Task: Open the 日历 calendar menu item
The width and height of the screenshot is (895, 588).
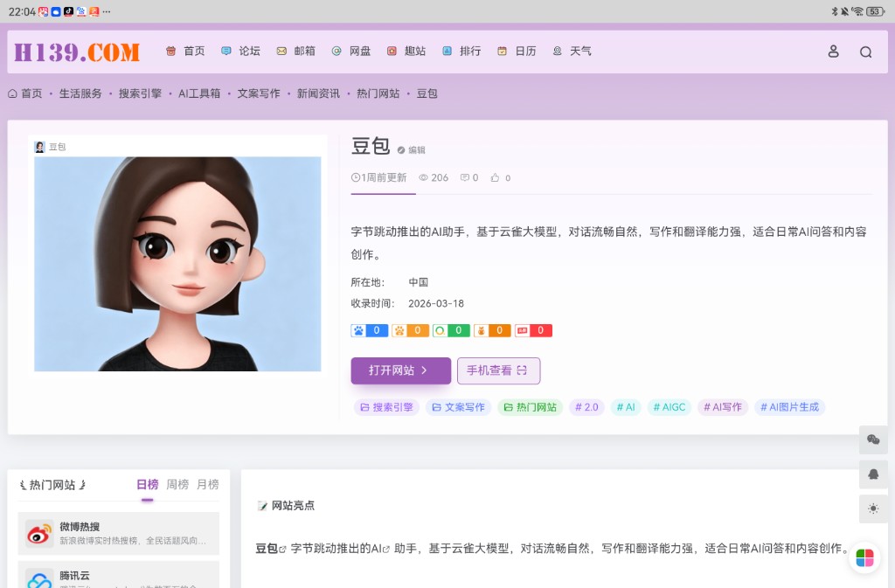Action: (517, 52)
